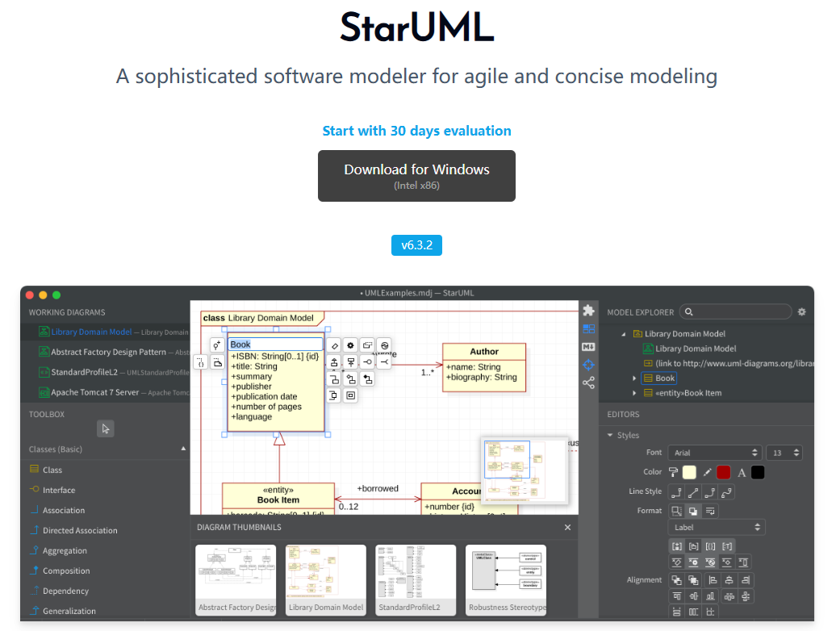This screenshot has height=631, width=840.
Task: Close the Diagram Thumbnails panel
Action: click(567, 528)
